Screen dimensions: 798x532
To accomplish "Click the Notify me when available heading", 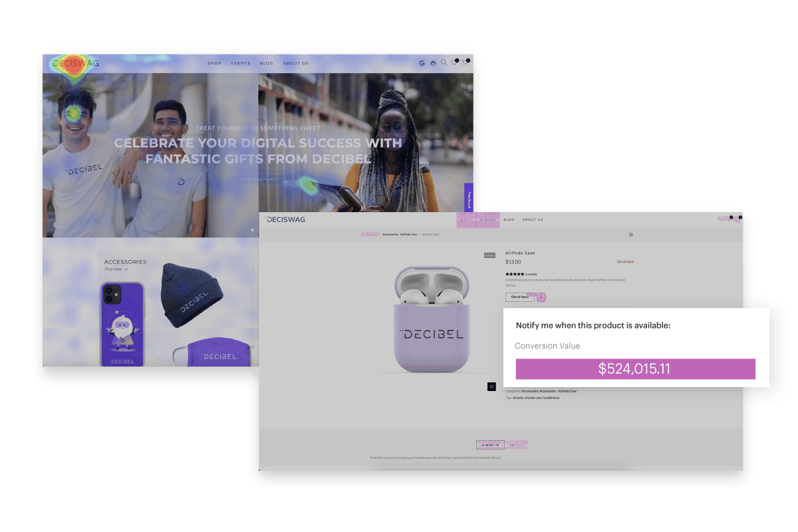I will [x=593, y=326].
